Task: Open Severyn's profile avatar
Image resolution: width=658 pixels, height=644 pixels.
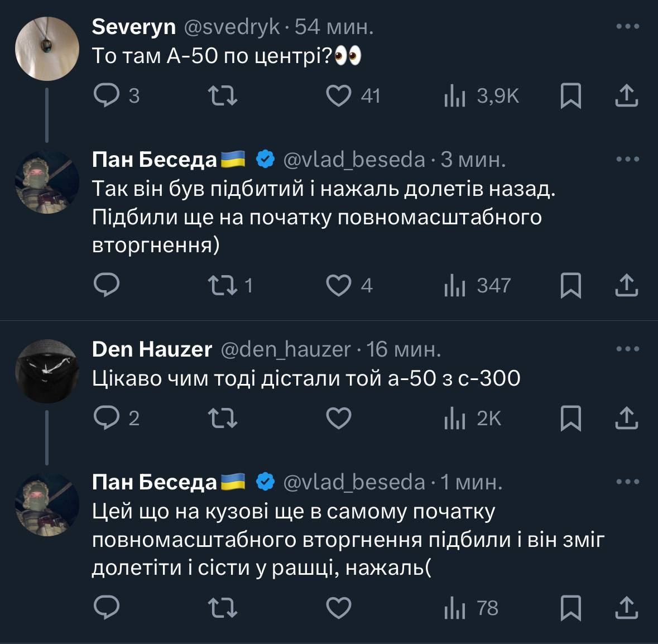Action: (46, 49)
